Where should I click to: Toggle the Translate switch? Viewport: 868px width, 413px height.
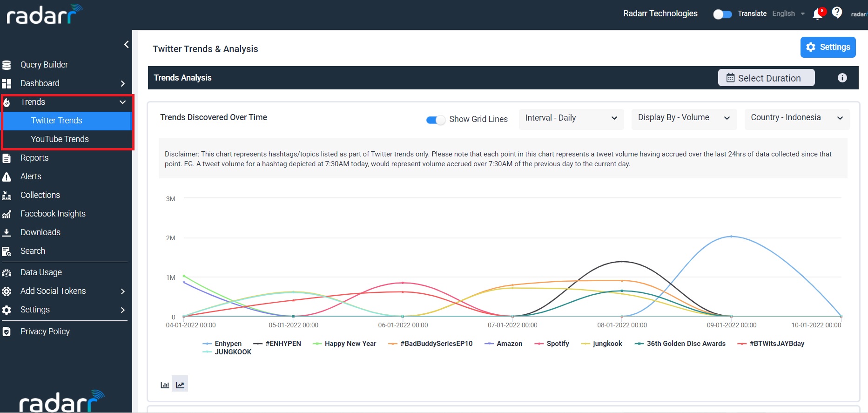click(722, 14)
